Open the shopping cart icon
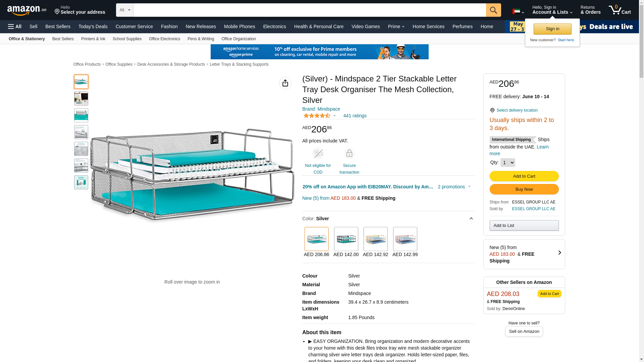644x362 pixels. (620, 10)
